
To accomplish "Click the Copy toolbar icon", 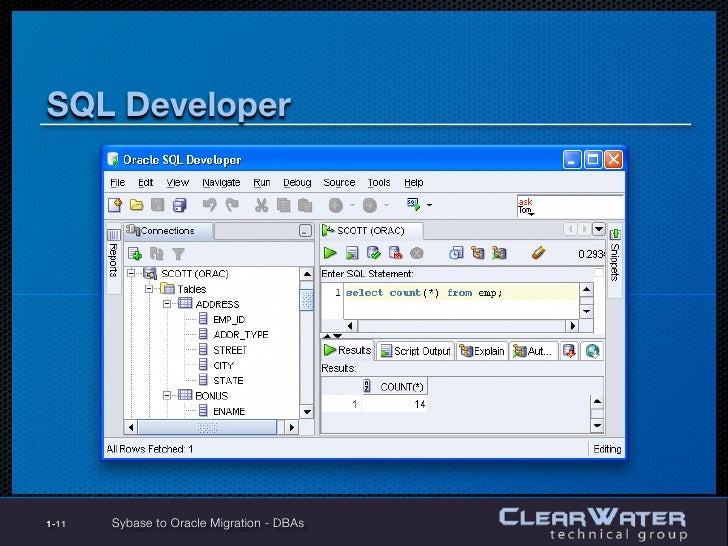I will click(283, 205).
